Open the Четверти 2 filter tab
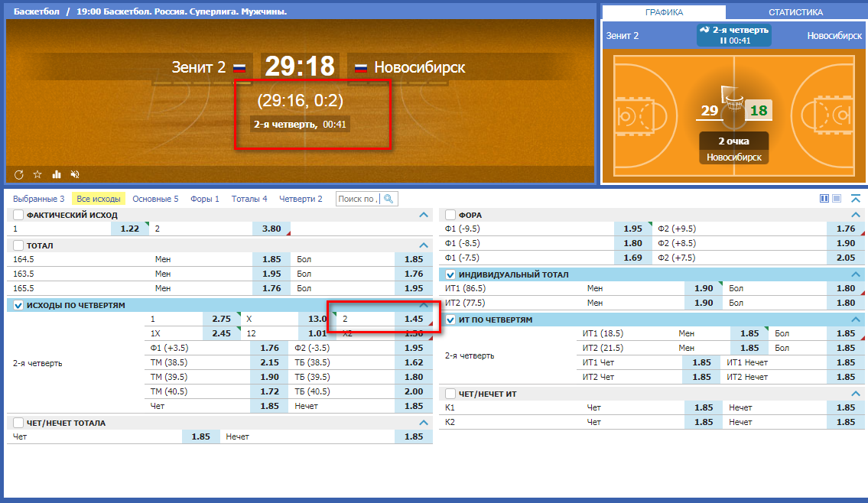Screen dimensions: 868x503 click(x=301, y=199)
